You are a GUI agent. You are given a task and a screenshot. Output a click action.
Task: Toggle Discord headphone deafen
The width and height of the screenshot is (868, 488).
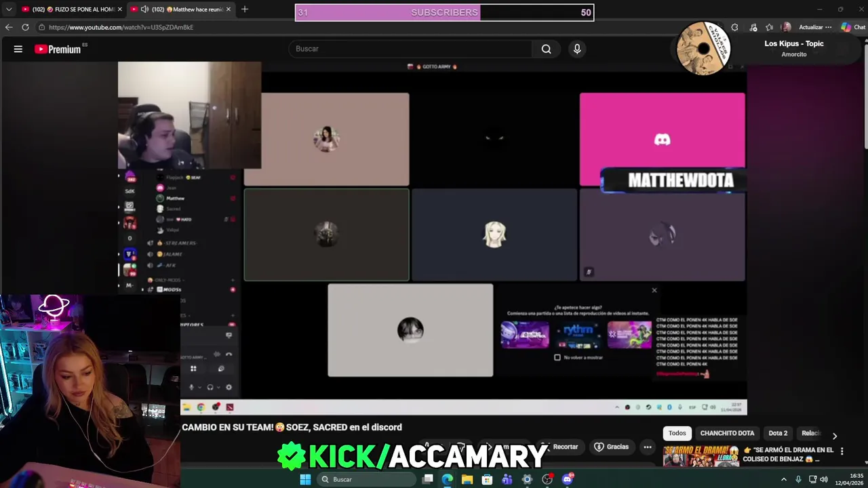(210, 387)
